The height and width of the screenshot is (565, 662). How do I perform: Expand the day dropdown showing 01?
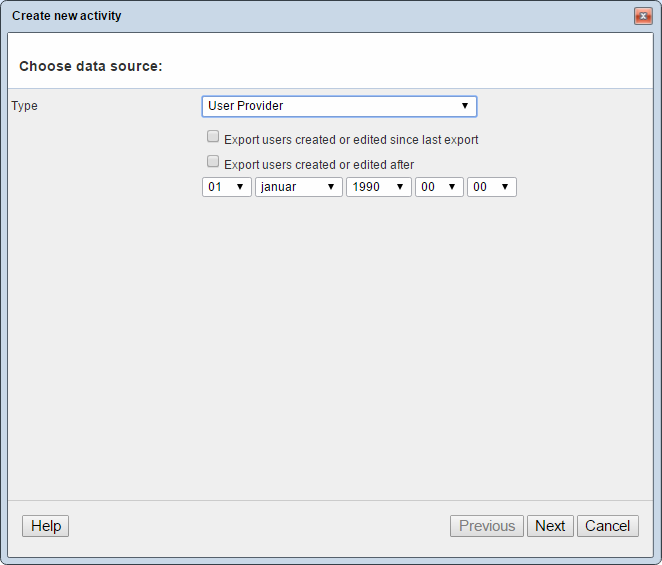[x=227, y=187]
